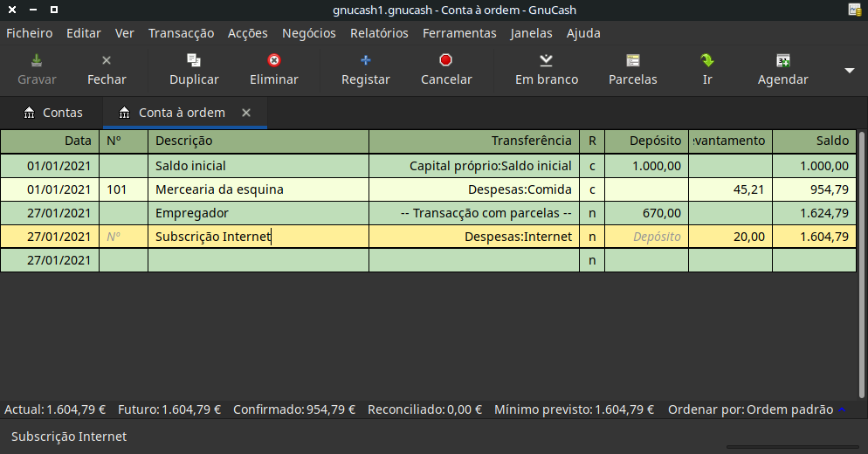The width and height of the screenshot is (868, 454).
Task: Toggle reconcile flag of Empregador row
Action: click(592, 213)
